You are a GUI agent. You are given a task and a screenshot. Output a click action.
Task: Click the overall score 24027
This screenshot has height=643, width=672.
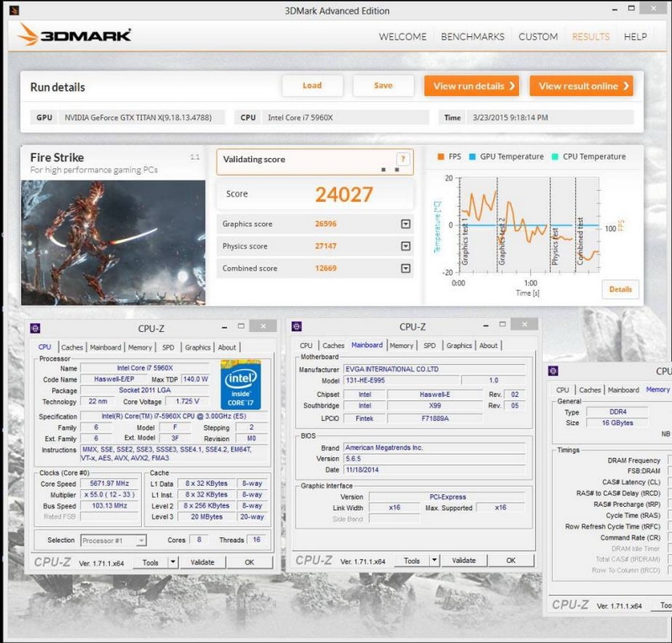click(344, 195)
